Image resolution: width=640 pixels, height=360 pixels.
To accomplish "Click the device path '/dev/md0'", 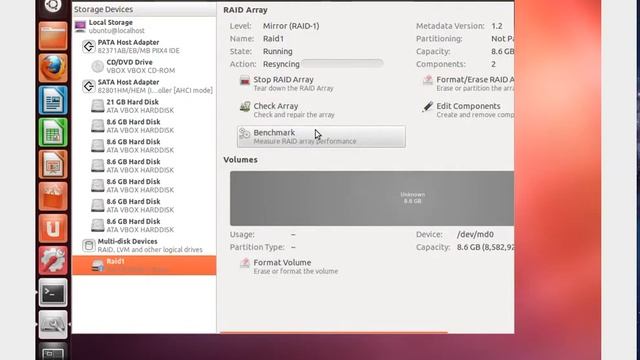I will coord(475,234).
